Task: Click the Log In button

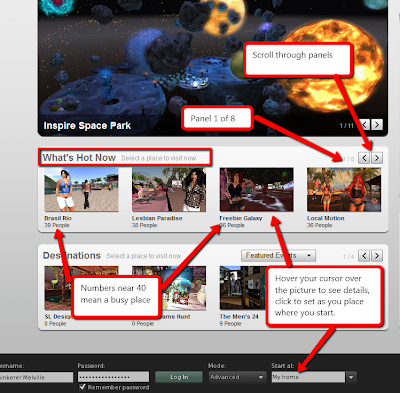Action: tap(179, 377)
